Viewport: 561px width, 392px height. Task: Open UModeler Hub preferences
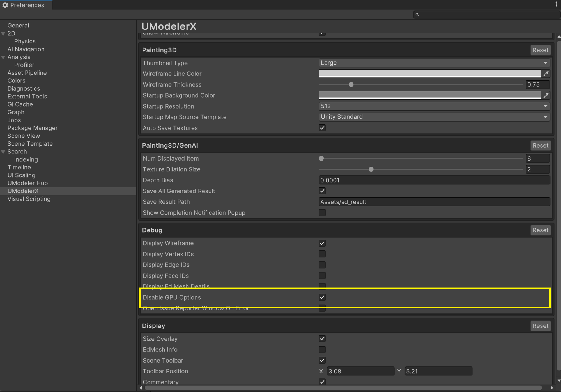pos(27,183)
